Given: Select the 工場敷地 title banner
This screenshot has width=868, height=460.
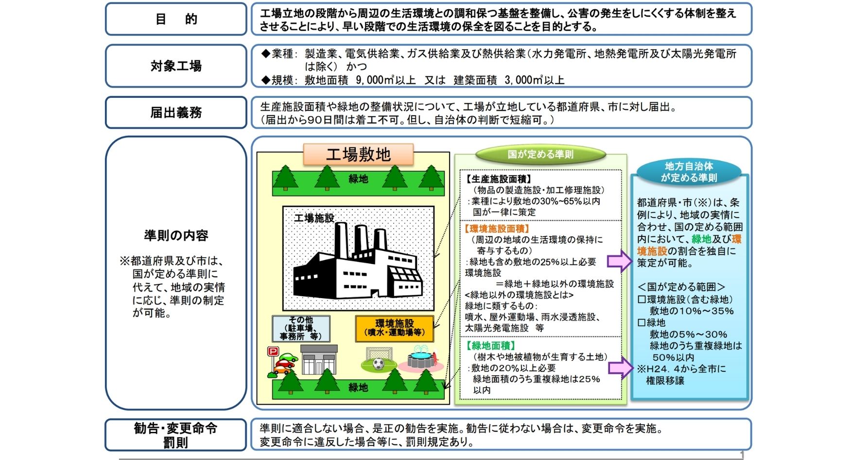Looking at the screenshot, I should coord(358,155).
